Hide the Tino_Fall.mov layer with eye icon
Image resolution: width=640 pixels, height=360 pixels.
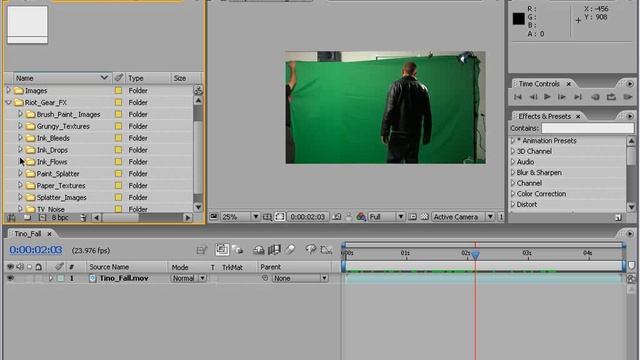pyautogui.click(x=10, y=278)
